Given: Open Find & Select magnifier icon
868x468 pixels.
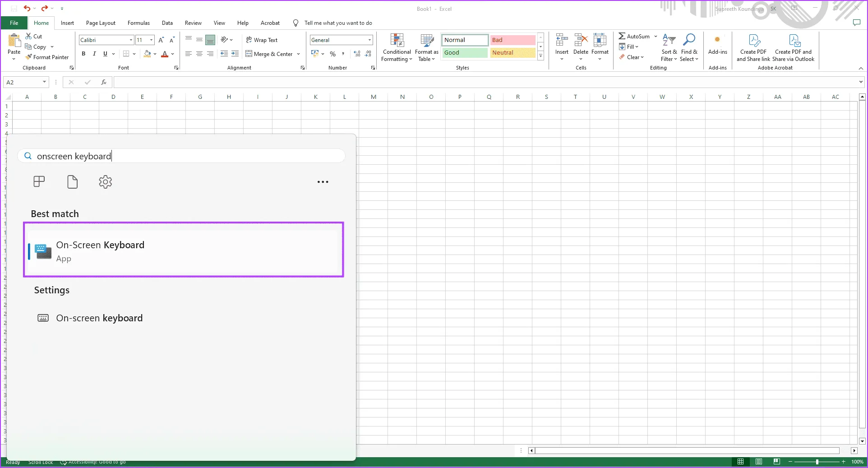Looking at the screenshot, I should pos(689,40).
